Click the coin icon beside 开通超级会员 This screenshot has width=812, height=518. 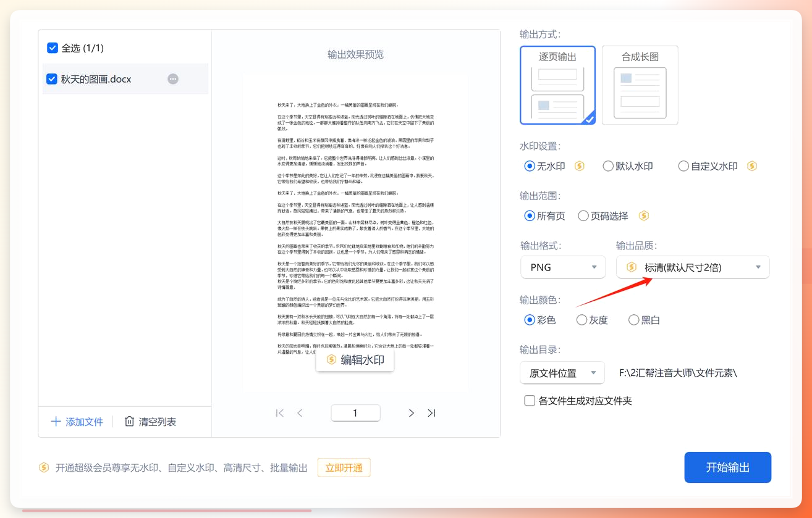(44, 467)
